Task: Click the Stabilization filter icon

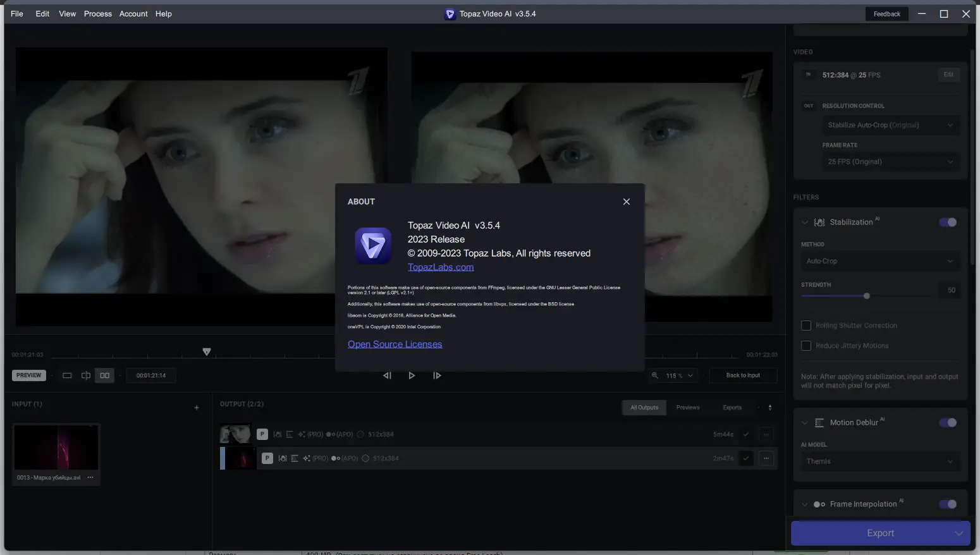Action: point(819,222)
